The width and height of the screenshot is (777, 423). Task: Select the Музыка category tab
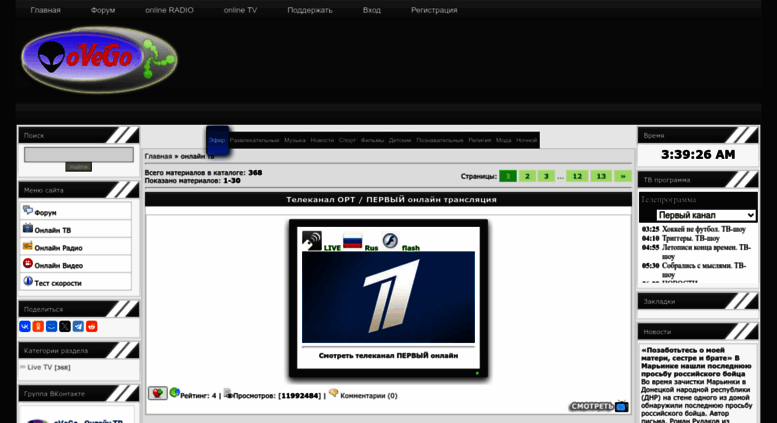tap(295, 140)
